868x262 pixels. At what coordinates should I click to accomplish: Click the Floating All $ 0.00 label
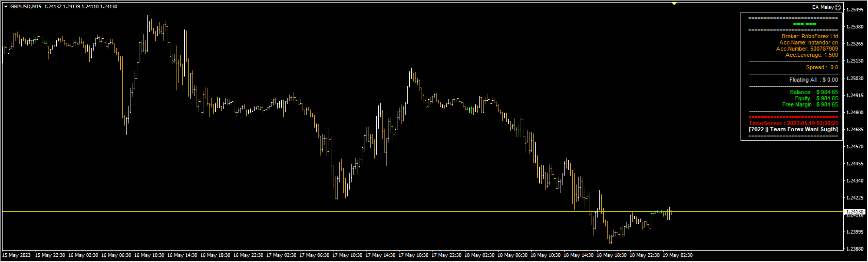[813, 80]
